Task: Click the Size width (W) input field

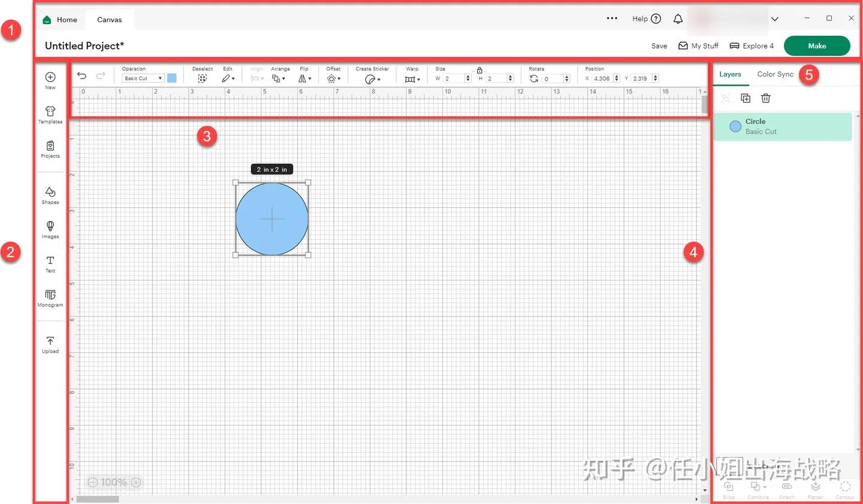Action: [454, 79]
